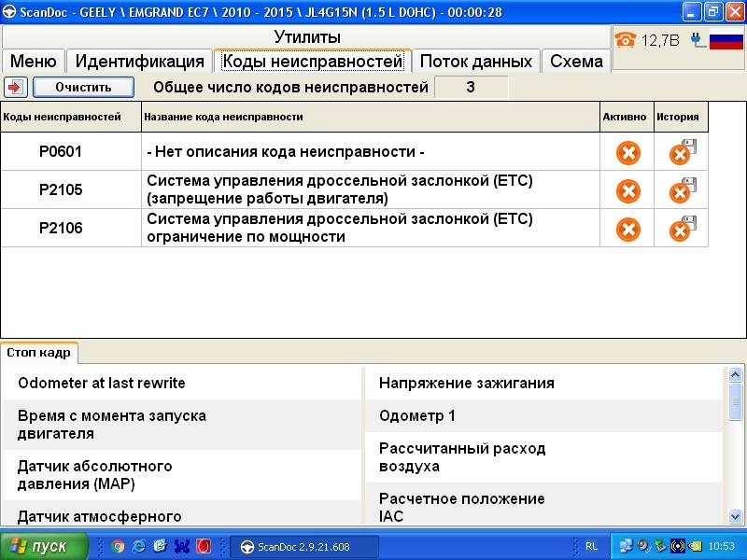Screen dimensions: 747x560
Task: Click the orange telephone support icon
Action: pos(625,40)
